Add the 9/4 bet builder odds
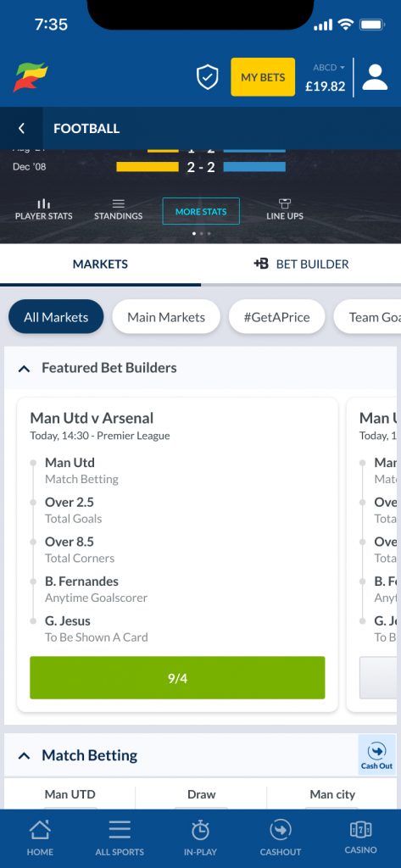Image resolution: width=401 pixels, height=868 pixels. tap(177, 678)
